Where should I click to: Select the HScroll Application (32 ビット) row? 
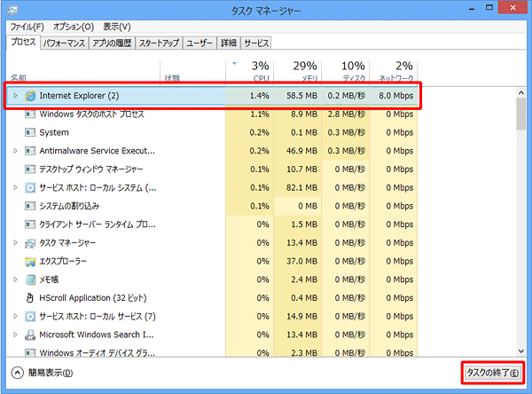click(212, 298)
